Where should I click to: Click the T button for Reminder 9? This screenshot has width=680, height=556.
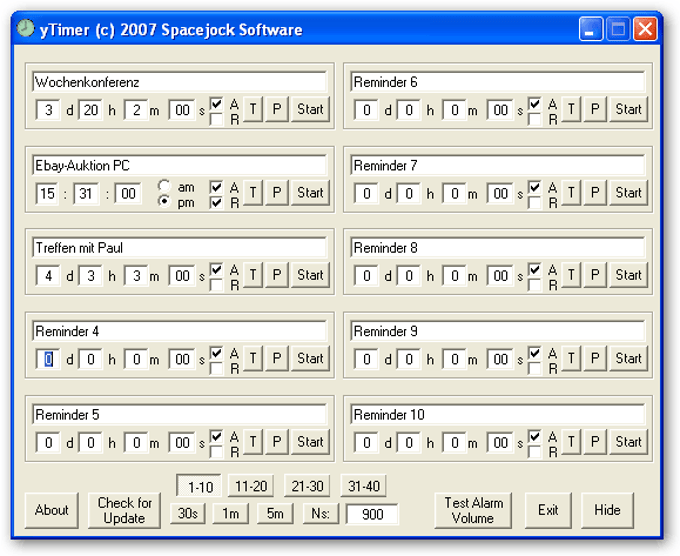click(571, 359)
